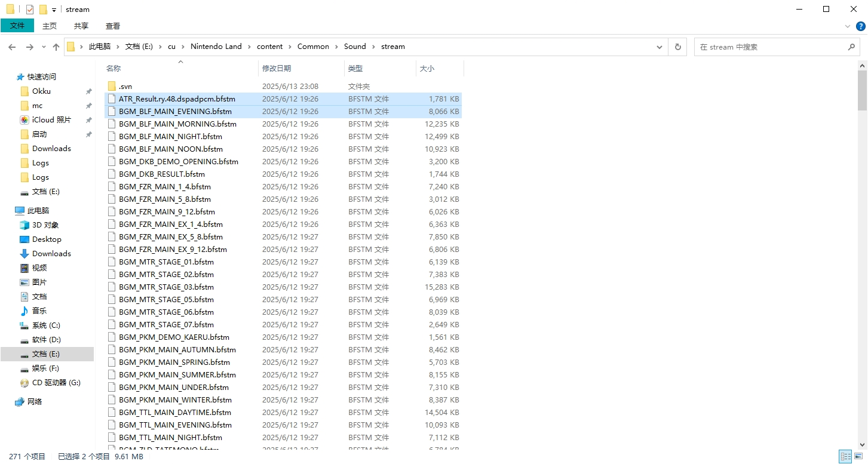Expand the ribbon with the chevron
Screen dimensions: 868x464
pos(848,26)
